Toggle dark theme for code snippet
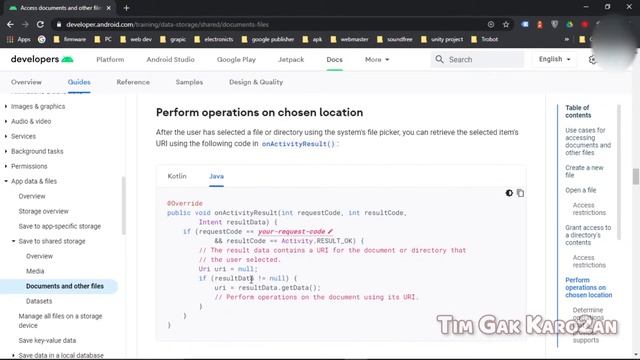This screenshot has width=640, height=360. 509,193
